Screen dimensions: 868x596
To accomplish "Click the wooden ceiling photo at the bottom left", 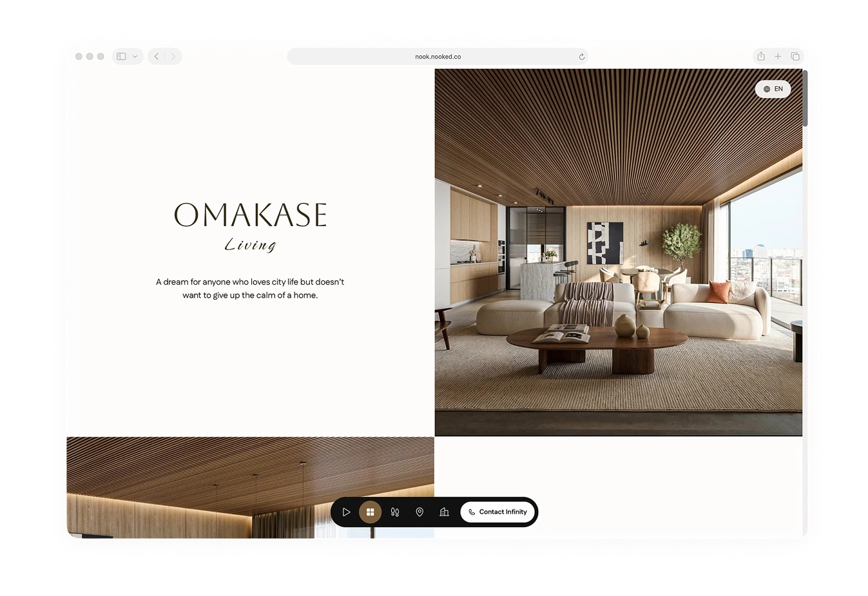I will coord(250,488).
